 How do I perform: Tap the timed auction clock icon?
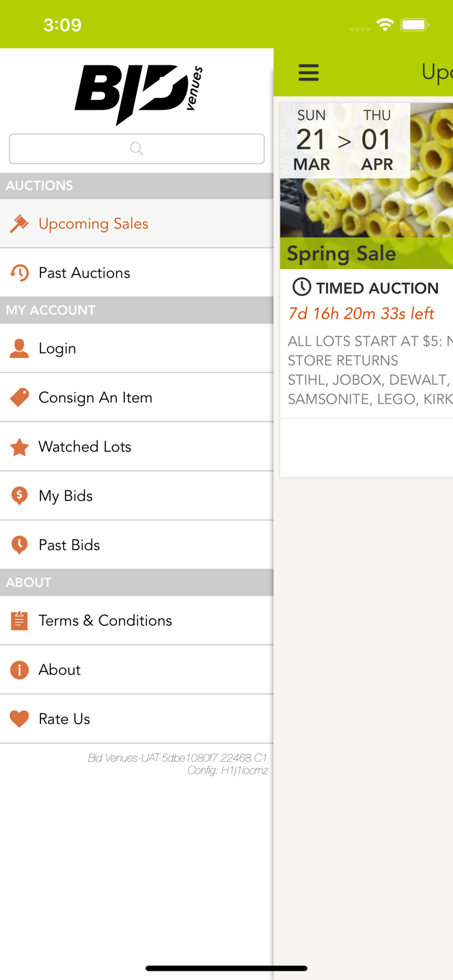[301, 287]
